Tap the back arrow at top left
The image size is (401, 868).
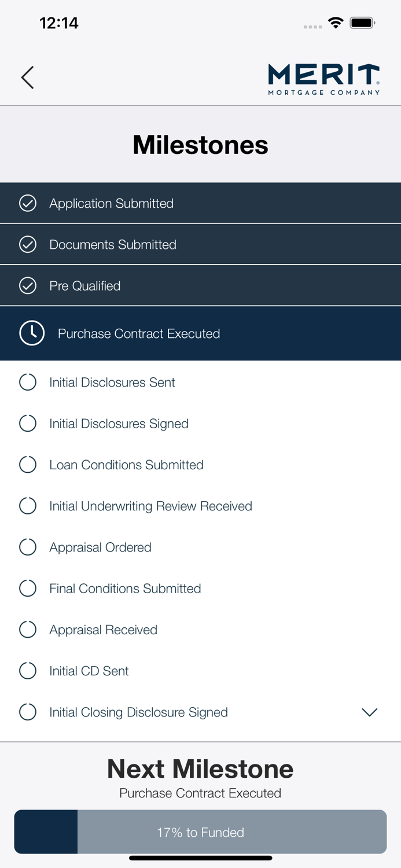coord(27,76)
